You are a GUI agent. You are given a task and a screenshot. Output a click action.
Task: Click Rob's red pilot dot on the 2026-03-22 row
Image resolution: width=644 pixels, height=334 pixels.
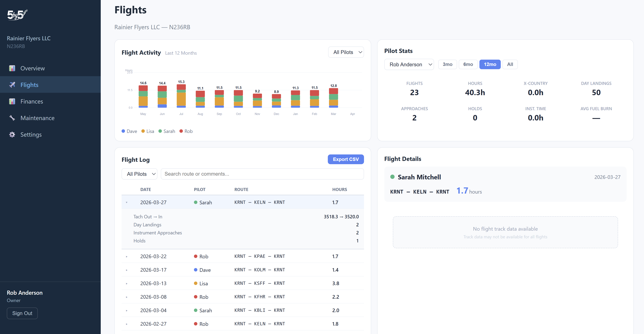[196, 256]
